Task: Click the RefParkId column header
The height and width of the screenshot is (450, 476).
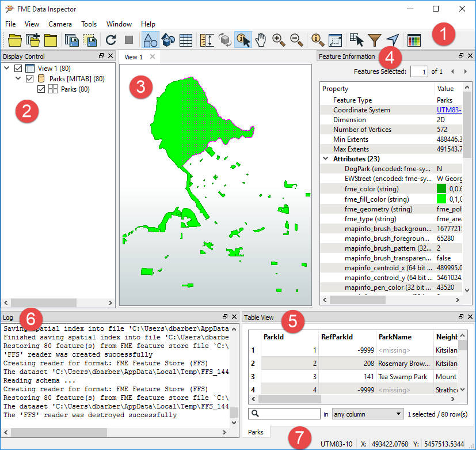Action: (347, 336)
